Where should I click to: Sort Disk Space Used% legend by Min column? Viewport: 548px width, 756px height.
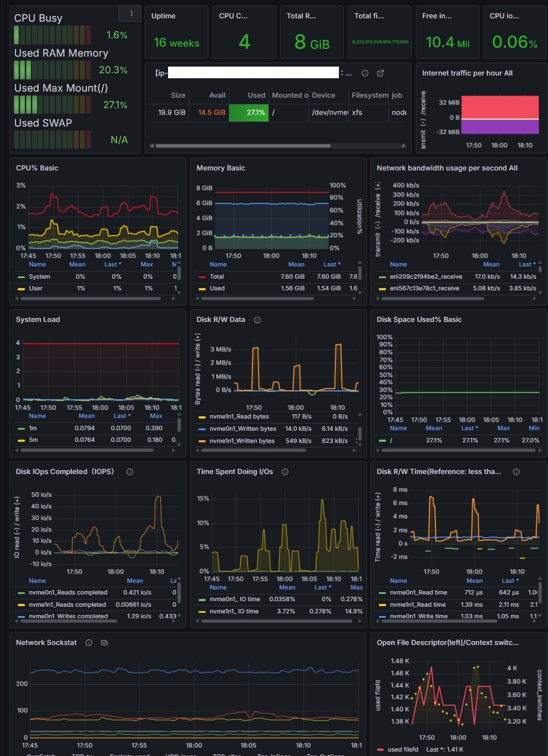click(x=534, y=428)
